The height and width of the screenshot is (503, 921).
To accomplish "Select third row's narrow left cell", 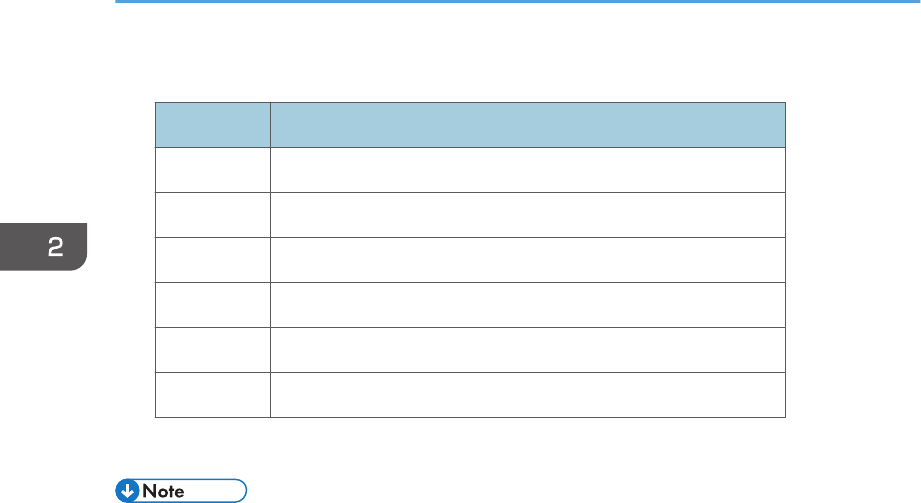I will [x=212, y=259].
